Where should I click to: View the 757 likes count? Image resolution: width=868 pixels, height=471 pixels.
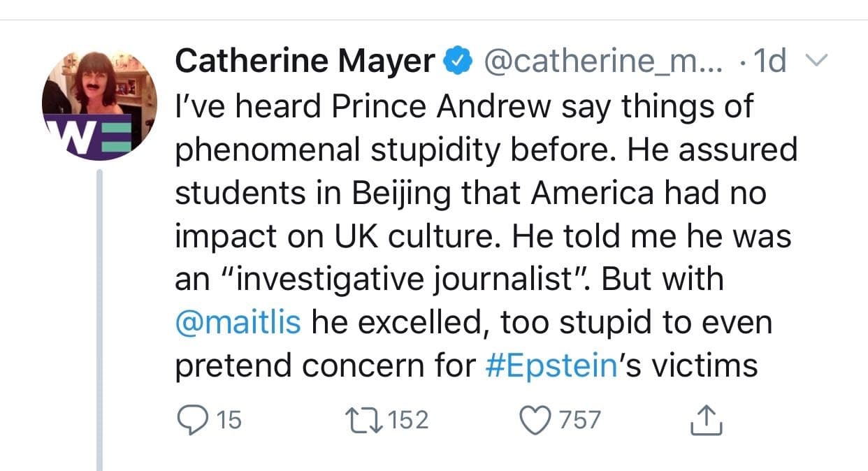(579, 420)
